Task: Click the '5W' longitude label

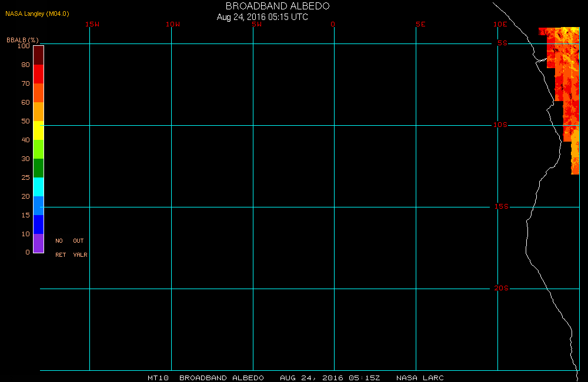Action: tap(257, 24)
